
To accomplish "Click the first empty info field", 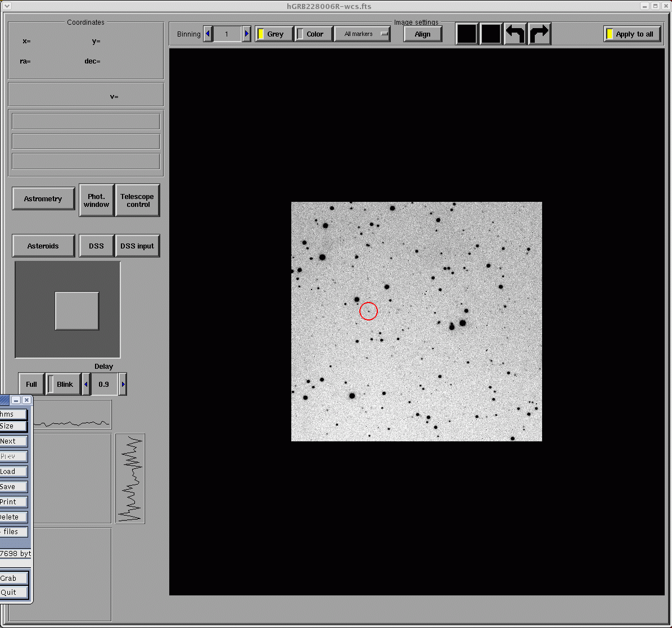I will (85, 121).
